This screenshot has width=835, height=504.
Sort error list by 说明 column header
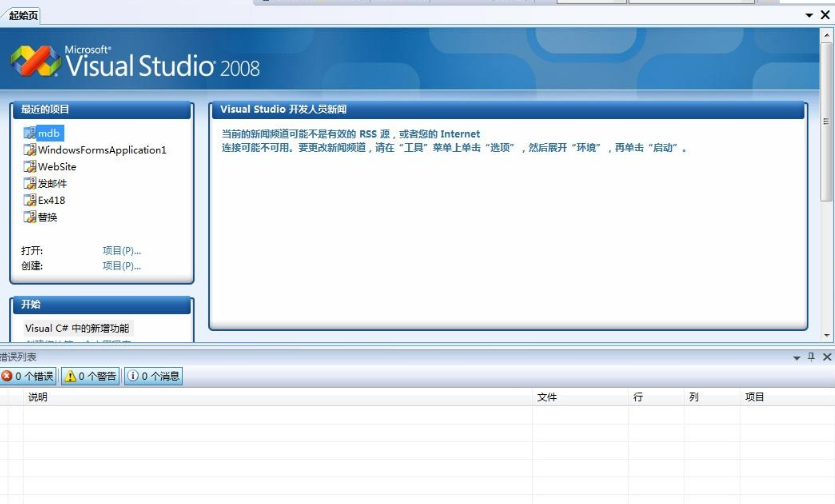click(38, 397)
